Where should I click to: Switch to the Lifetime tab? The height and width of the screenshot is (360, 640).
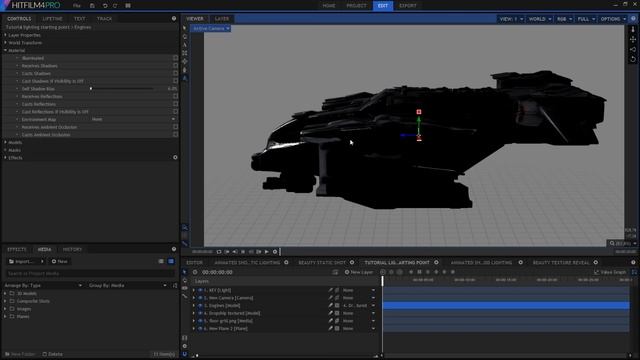point(52,19)
